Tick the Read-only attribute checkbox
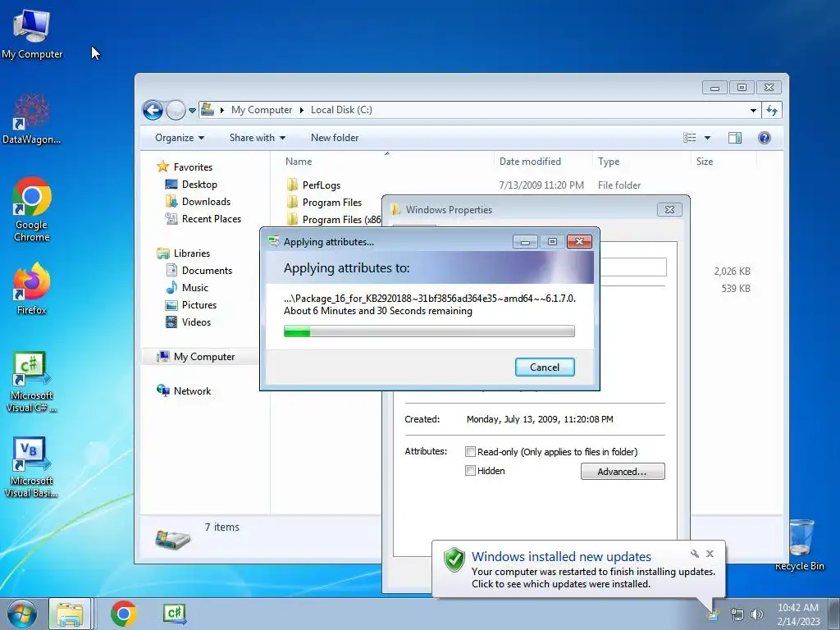The image size is (840, 630). 470,452
